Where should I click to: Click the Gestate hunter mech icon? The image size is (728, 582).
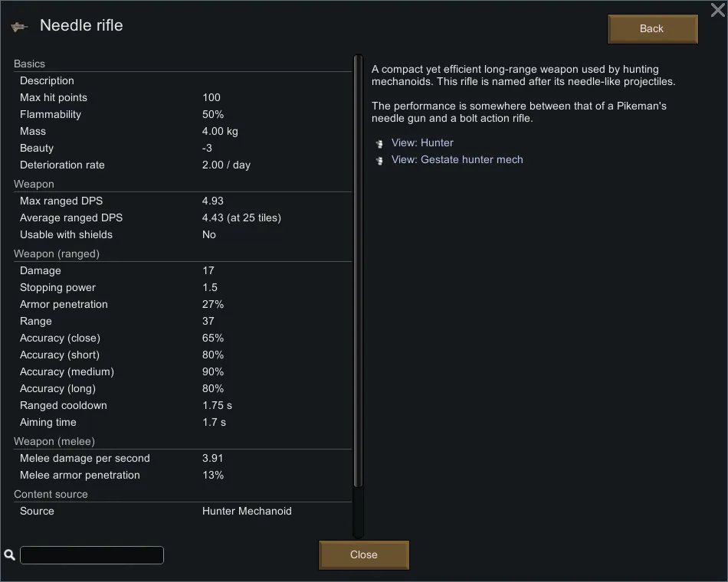coord(379,160)
